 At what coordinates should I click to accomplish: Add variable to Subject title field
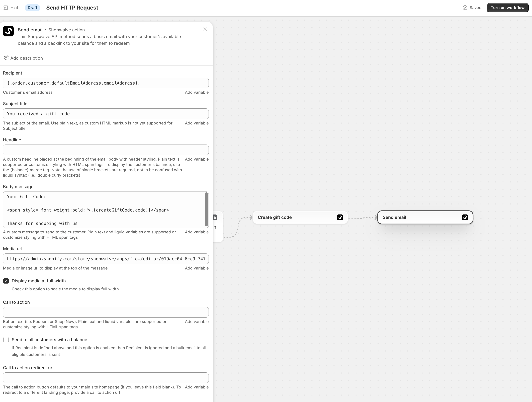point(197,123)
